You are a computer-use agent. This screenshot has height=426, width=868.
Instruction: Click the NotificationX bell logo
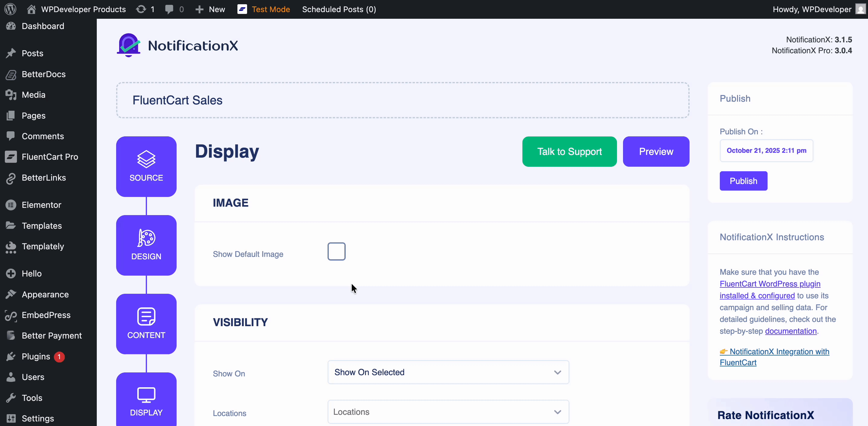[x=128, y=45]
